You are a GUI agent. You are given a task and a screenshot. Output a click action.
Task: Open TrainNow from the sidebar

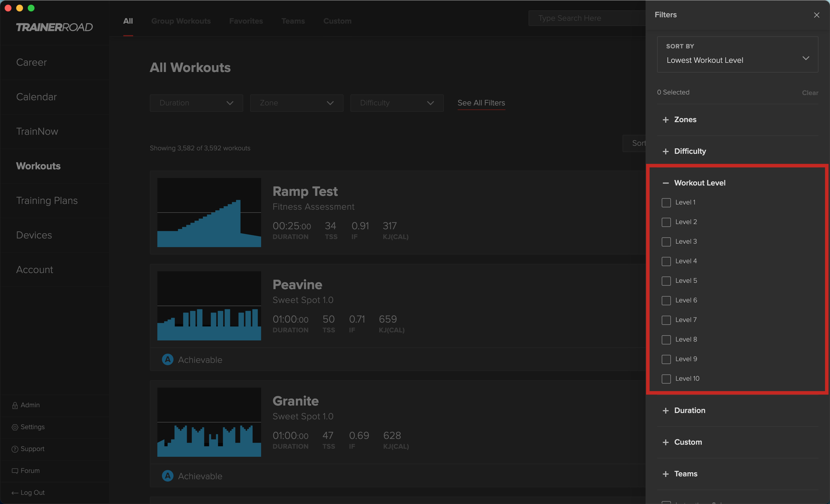(37, 131)
